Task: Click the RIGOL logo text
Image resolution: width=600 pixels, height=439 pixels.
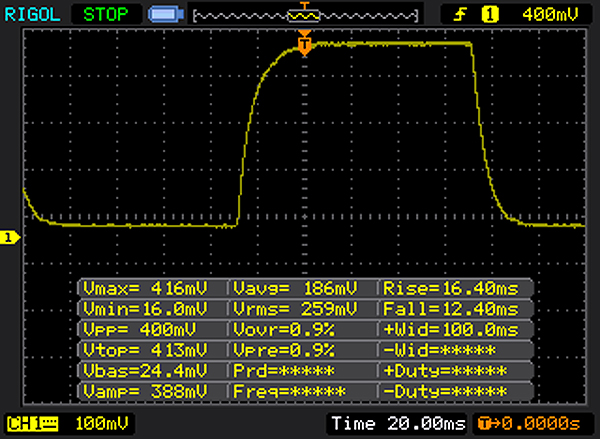Action: pos(32,15)
